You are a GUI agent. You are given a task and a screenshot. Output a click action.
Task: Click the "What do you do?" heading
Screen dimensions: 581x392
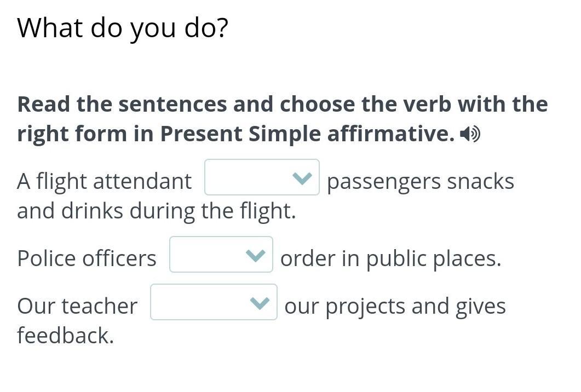pyautogui.click(x=123, y=28)
